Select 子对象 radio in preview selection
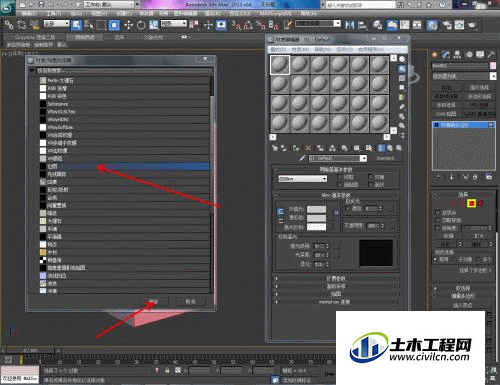The image size is (500, 385). pos(463,259)
